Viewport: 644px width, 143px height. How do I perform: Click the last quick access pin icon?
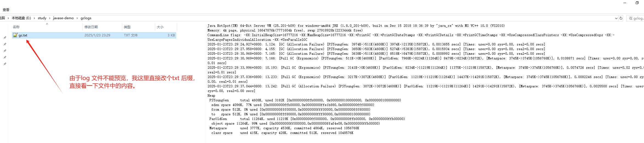coord(5,64)
